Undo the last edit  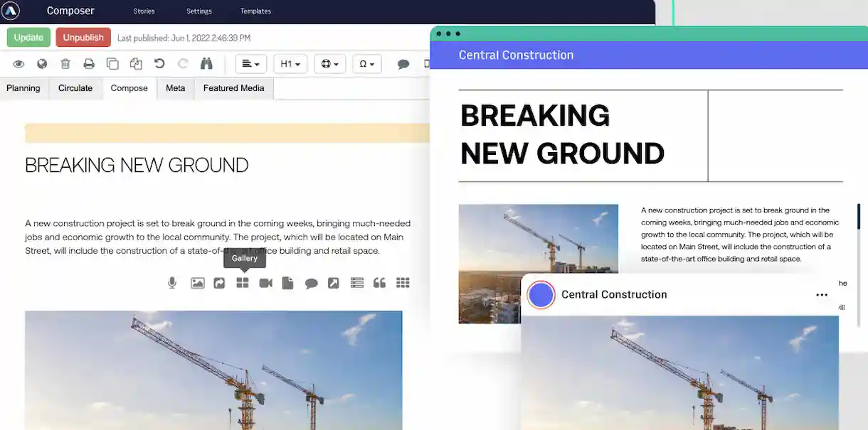(159, 64)
